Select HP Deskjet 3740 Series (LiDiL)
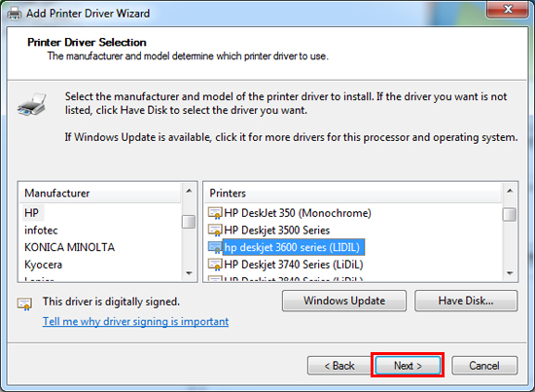 point(294,265)
